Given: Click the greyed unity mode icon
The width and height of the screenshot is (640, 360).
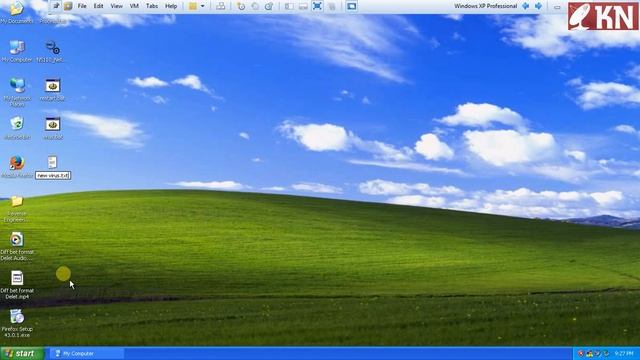Looking at the screenshot, I should [332, 6].
